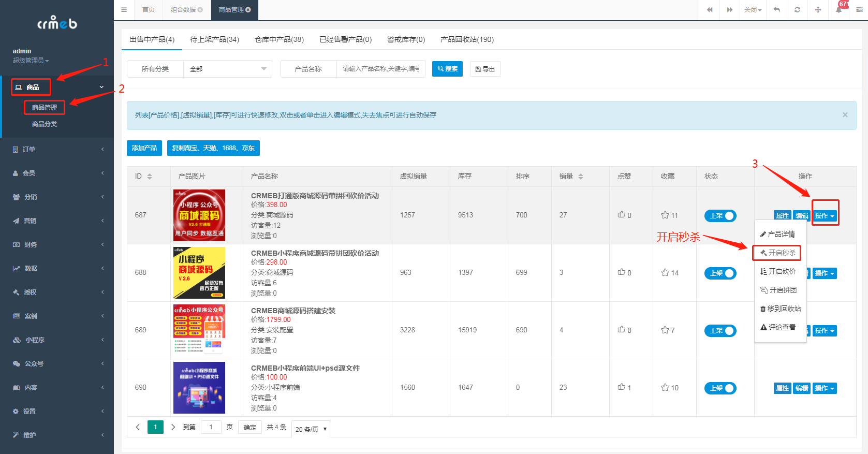Dismiss the blue info alert banner
Viewport: 868px width, 454px height.
coord(845,115)
